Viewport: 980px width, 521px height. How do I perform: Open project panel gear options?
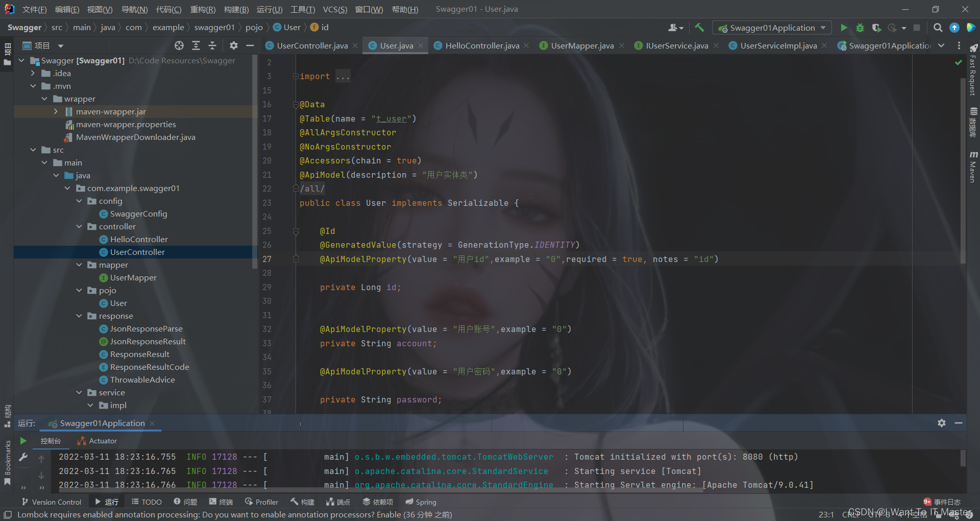(234, 45)
